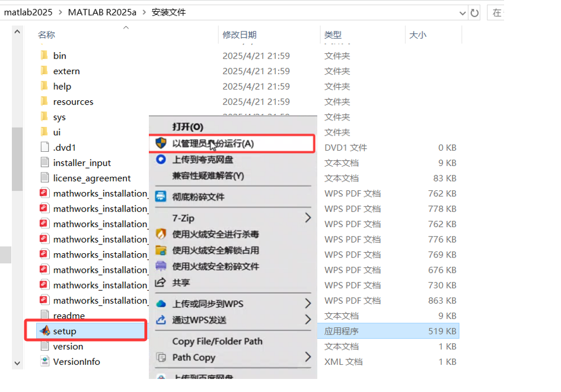561x392 pixels.
Task: Select the setup file name
Action: (x=65, y=331)
